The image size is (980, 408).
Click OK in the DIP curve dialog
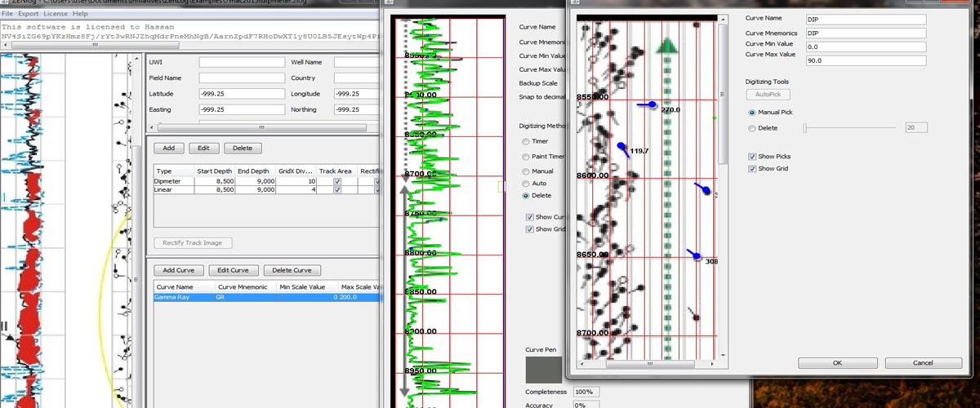click(838, 362)
